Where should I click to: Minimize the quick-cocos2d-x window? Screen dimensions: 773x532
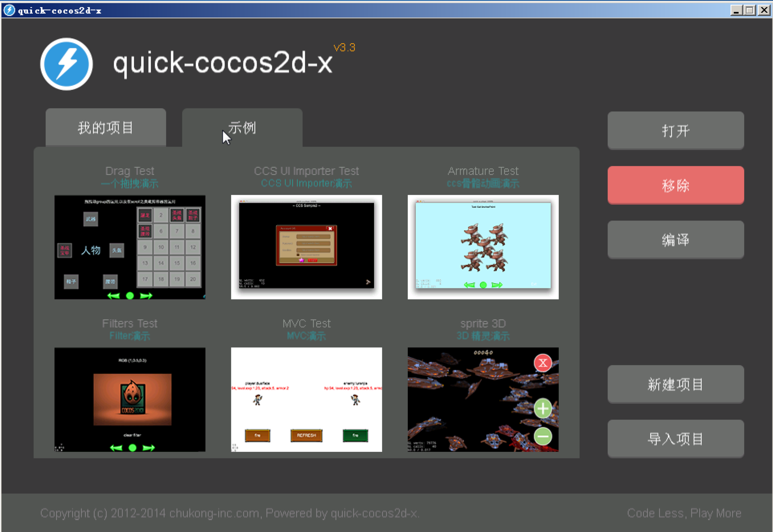coord(736,10)
